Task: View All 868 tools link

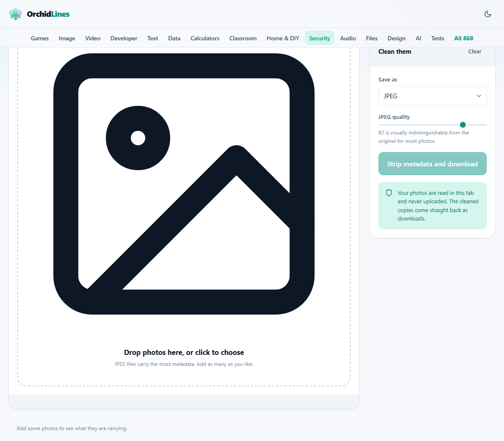Action: [x=464, y=38]
